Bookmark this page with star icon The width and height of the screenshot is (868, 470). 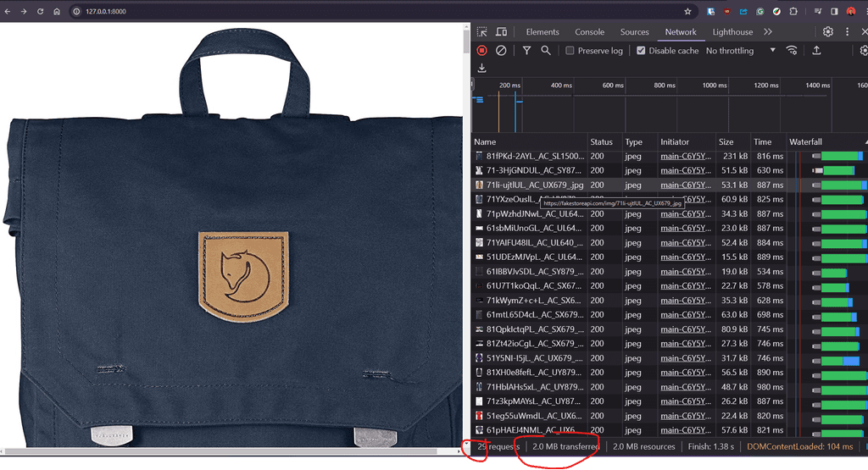pyautogui.click(x=687, y=12)
